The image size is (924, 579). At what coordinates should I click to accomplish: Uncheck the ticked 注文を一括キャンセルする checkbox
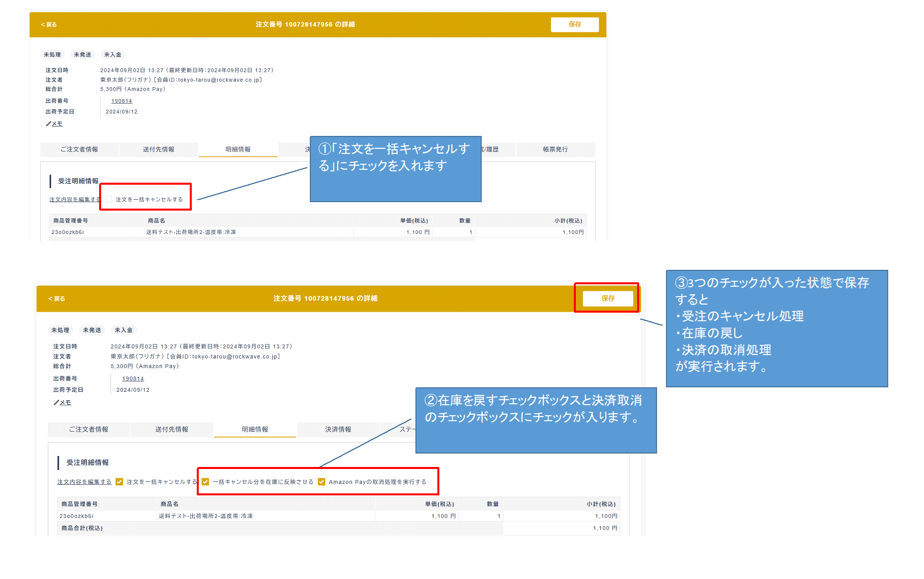pos(119,482)
